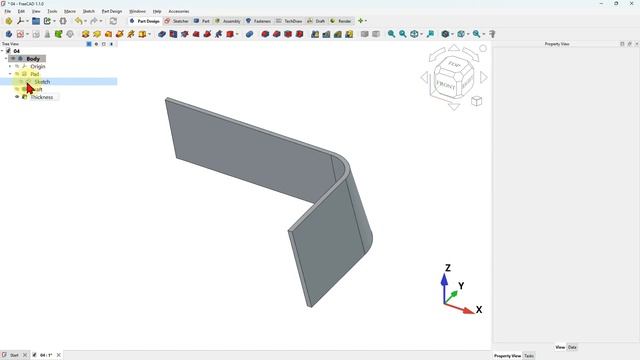
Task: Switch to the Sketcher workbench tab
Action: tap(176, 21)
